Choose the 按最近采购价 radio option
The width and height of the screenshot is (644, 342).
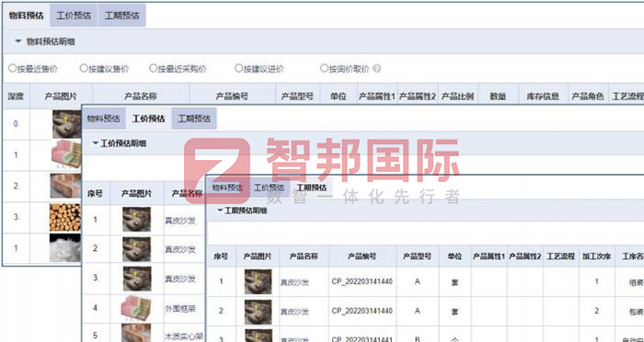click(x=154, y=68)
